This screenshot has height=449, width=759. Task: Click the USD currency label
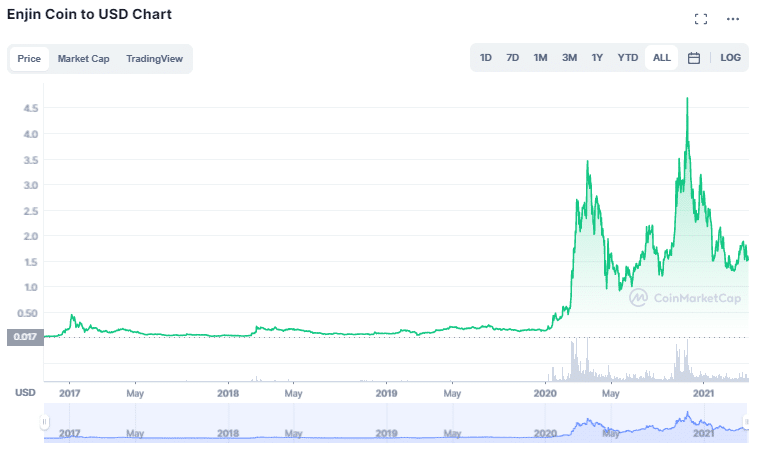(25, 392)
